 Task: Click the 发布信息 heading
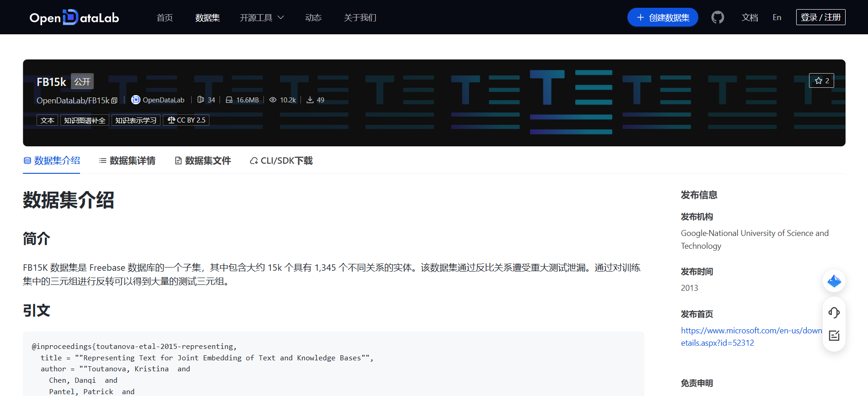[699, 195]
